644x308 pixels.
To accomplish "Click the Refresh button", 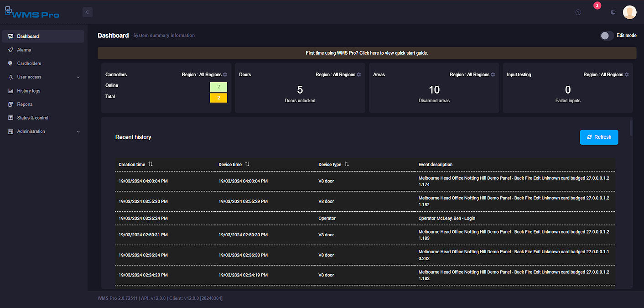I will 599,137.
